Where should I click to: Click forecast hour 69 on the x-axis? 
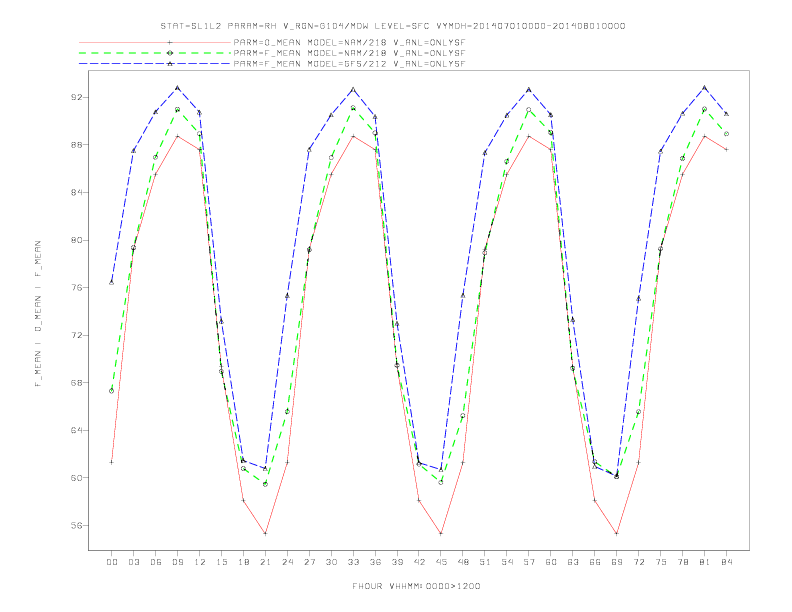(617, 562)
